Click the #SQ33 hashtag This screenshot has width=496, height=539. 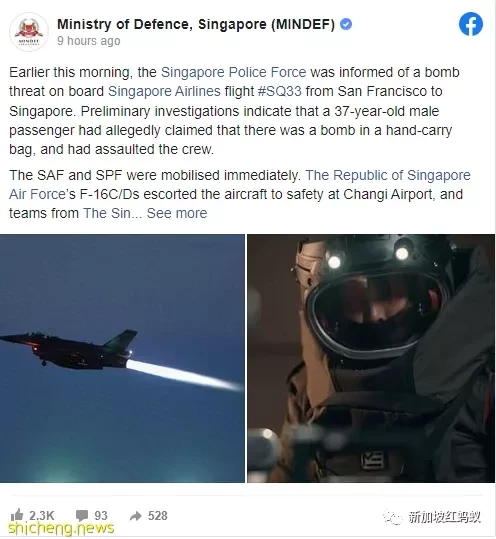pyautogui.click(x=279, y=91)
